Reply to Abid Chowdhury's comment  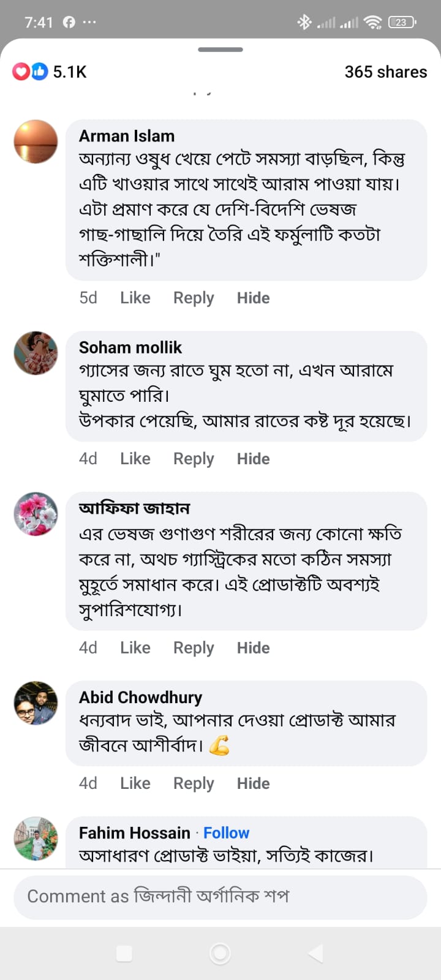pyautogui.click(x=194, y=783)
